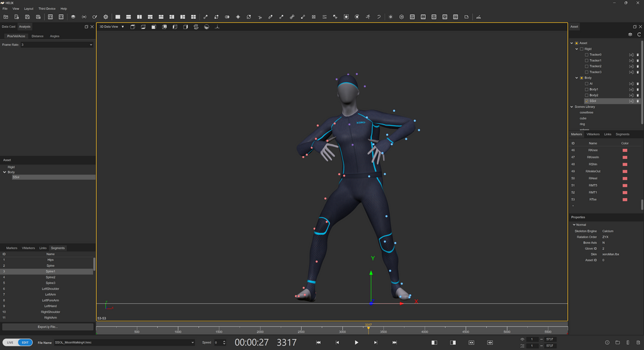The width and height of the screenshot is (644, 350).
Task: Collapse the Scenes Library section
Action: (572, 107)
